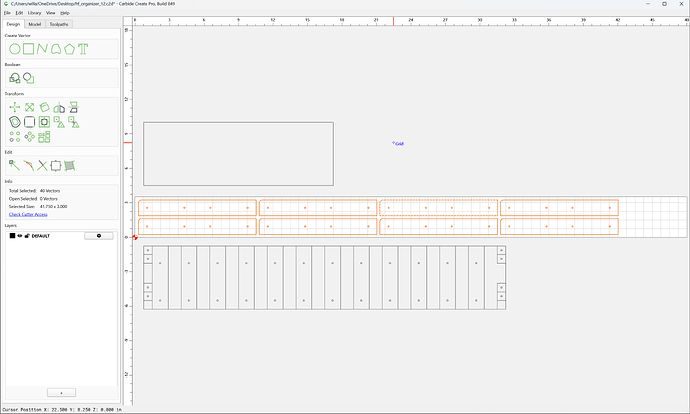Click the add layer plus button
Viewport: 690px width, 414px height.
pyautogui.click(x=62, y=392)
